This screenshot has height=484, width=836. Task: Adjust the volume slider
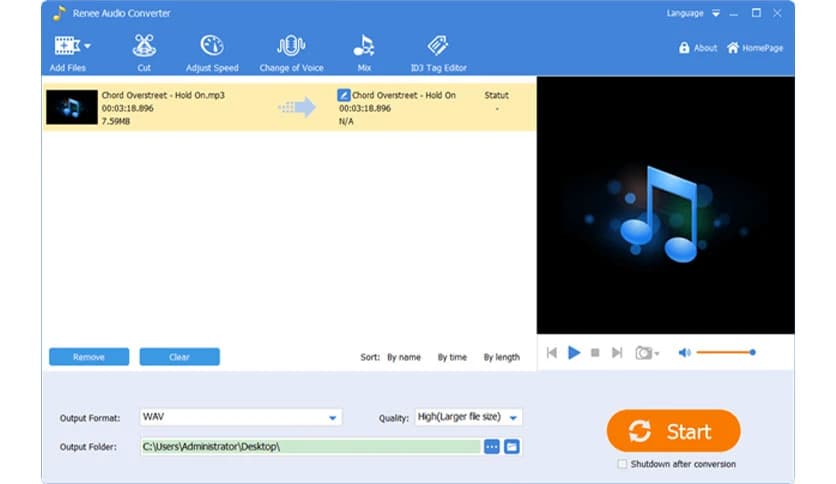(726, 352)
